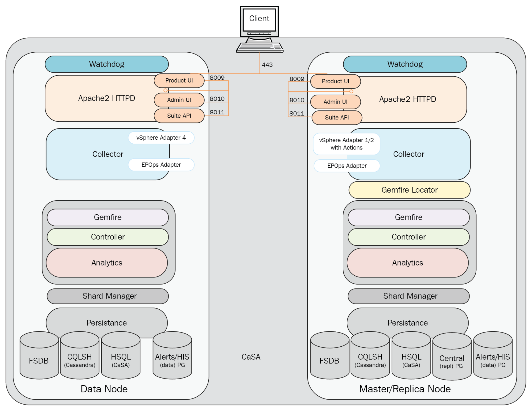Click the port 443 label
Screen dimensions: 532x411
pyautogui.click(x=267, y=65)
